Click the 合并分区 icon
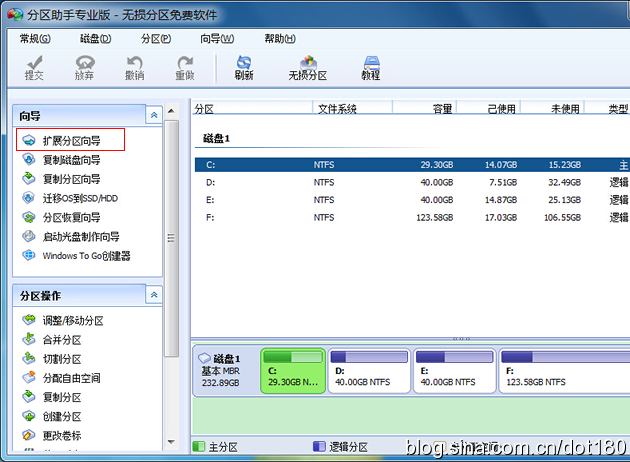 [29, 339]
